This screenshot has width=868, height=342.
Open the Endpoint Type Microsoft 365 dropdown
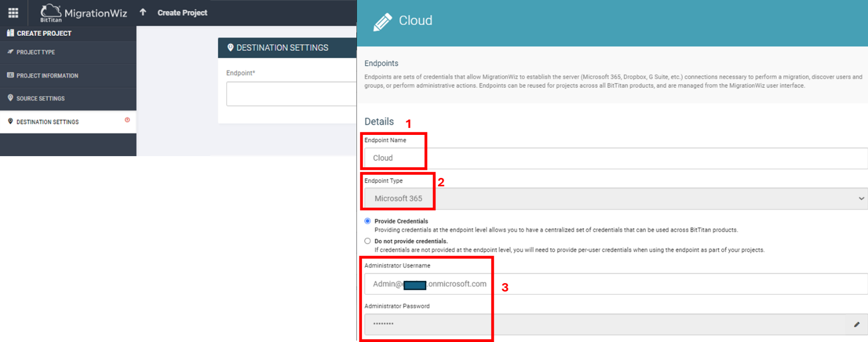coord(616,199)
